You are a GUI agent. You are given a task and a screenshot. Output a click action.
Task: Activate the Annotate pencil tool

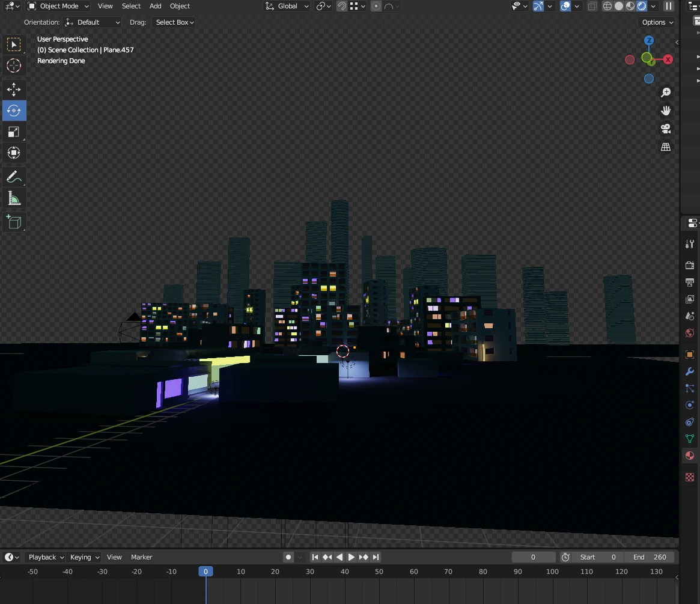coord(14,177)
